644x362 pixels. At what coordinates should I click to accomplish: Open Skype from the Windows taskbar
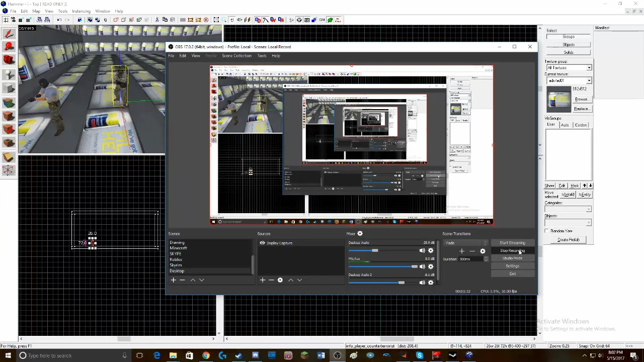click(420, 355)
